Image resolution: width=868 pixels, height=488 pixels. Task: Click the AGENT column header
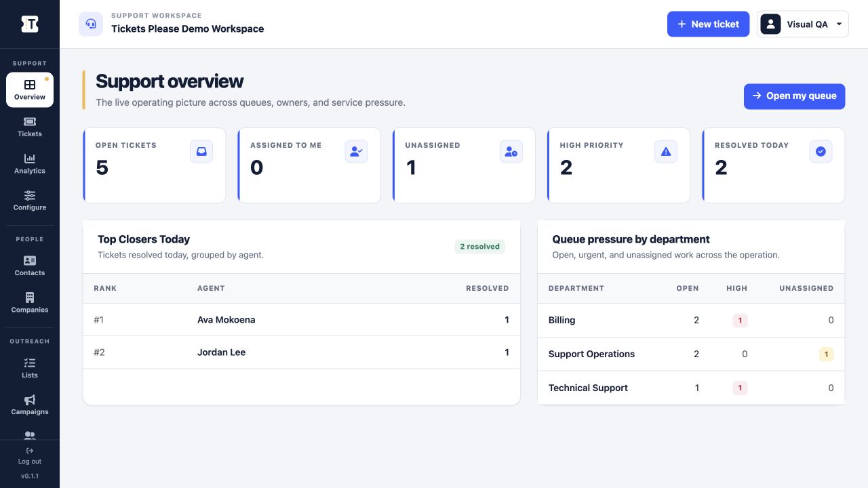coord(211,288)
